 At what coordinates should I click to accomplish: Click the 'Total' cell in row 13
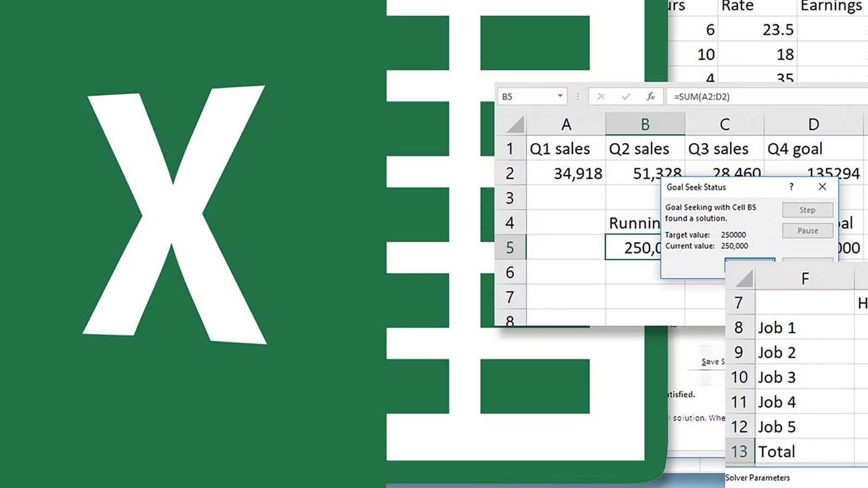[x=805, y=451]
